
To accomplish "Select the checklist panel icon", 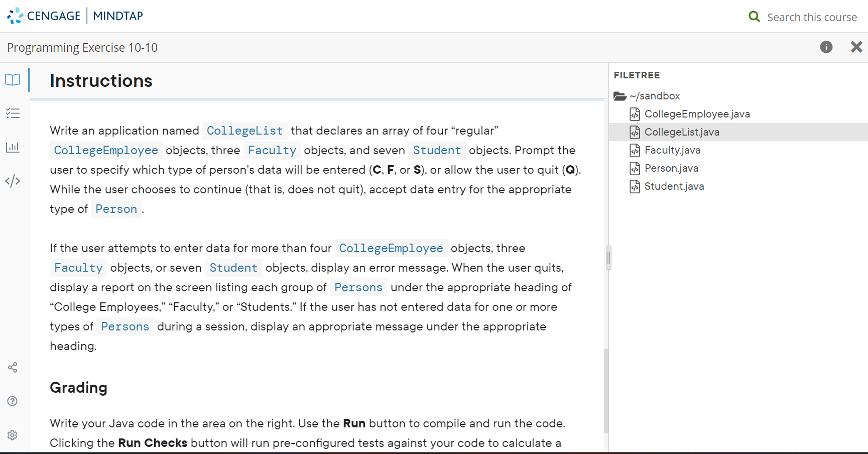I will point(13,113).
